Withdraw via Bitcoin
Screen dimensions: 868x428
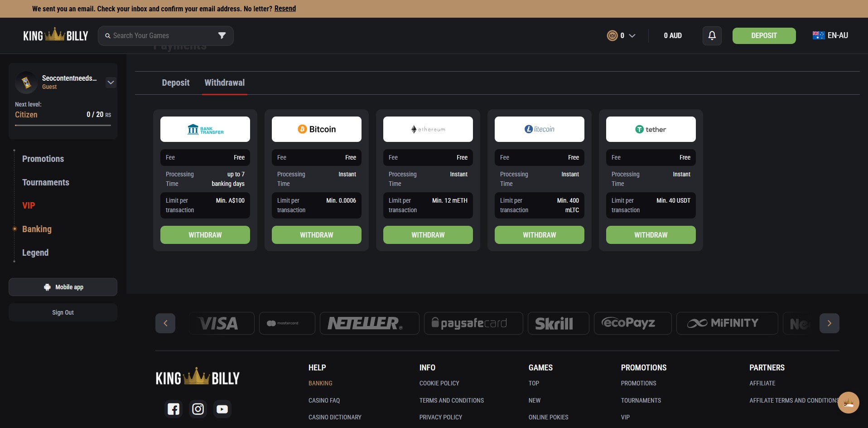pos(317,235)
